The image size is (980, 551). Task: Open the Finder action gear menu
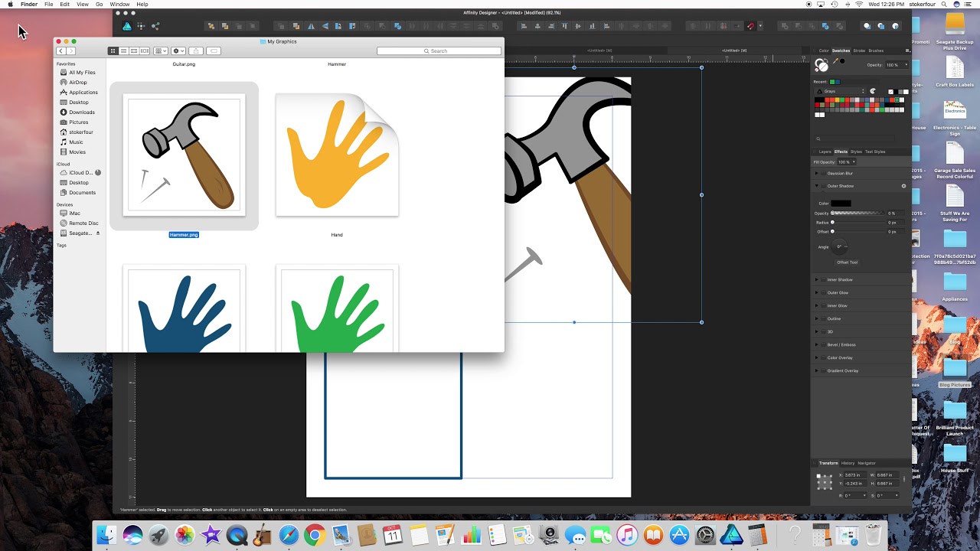click(178, 51)
